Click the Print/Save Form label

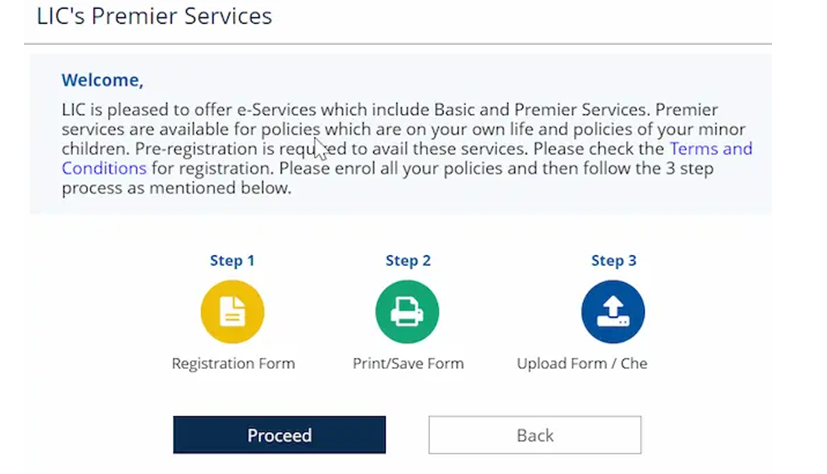pos(408,363)
